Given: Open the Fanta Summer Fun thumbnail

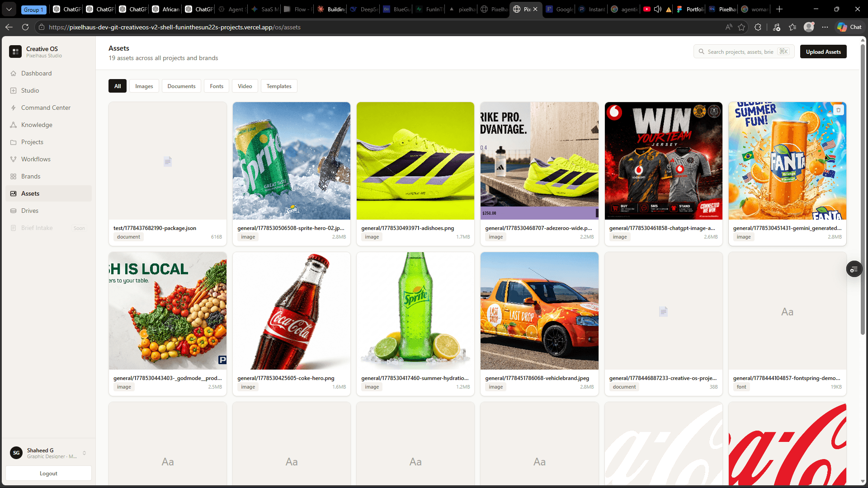Looking at the screenshot, I should pyautogui.click(x=787, y=161).
